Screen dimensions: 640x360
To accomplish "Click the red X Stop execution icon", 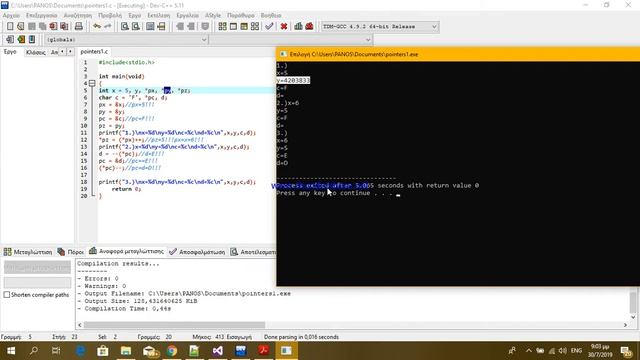I will [284, 27].
